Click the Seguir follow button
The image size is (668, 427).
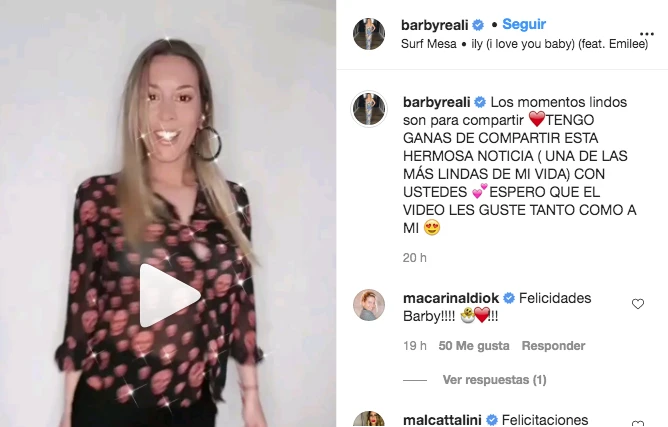[524, 24]
